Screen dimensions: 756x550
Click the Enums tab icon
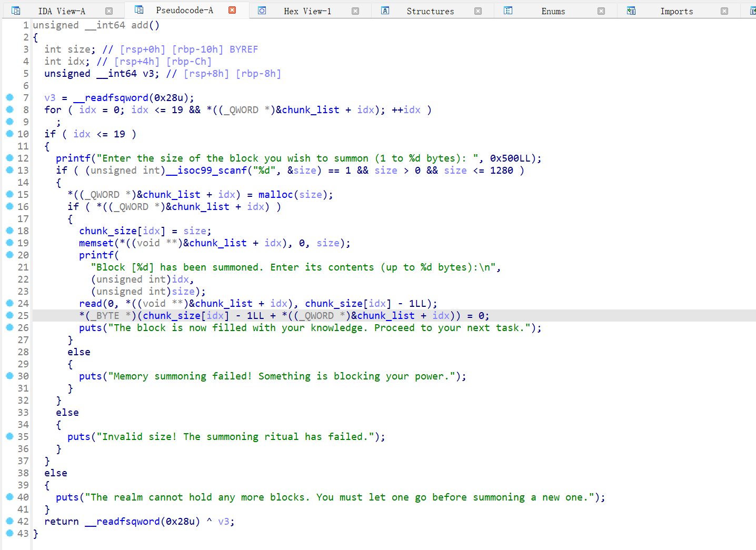(508, 11)
